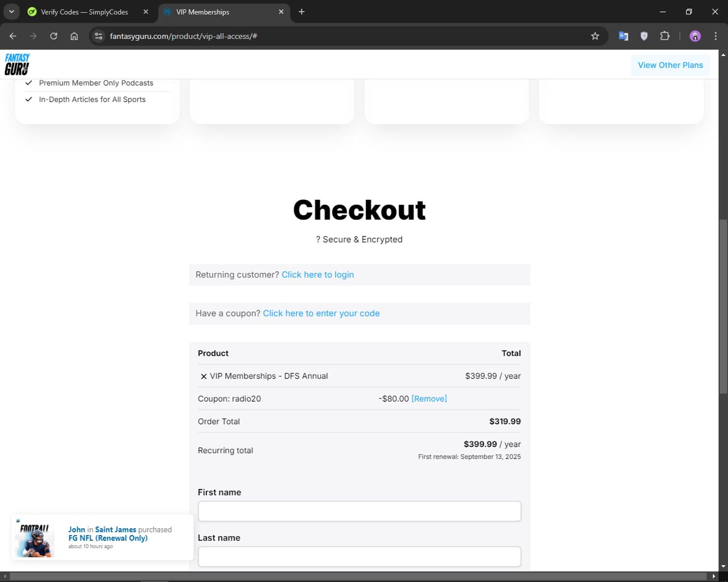Click the football notification thumbnail
This screenshot has width=728, height=582.
[x=34, y=537]
